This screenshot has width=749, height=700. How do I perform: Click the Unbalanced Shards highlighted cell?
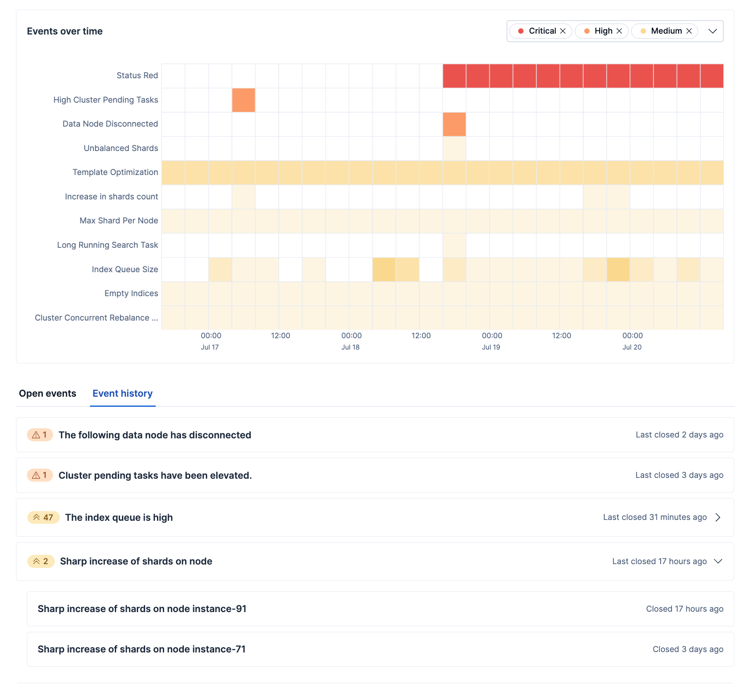pyautogui.click(x=454, y=148)
